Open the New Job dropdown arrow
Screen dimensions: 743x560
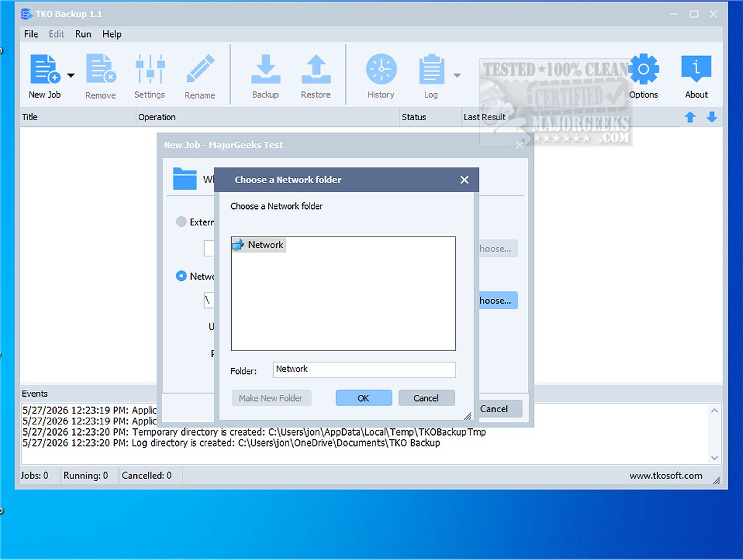tap(71, 76)
